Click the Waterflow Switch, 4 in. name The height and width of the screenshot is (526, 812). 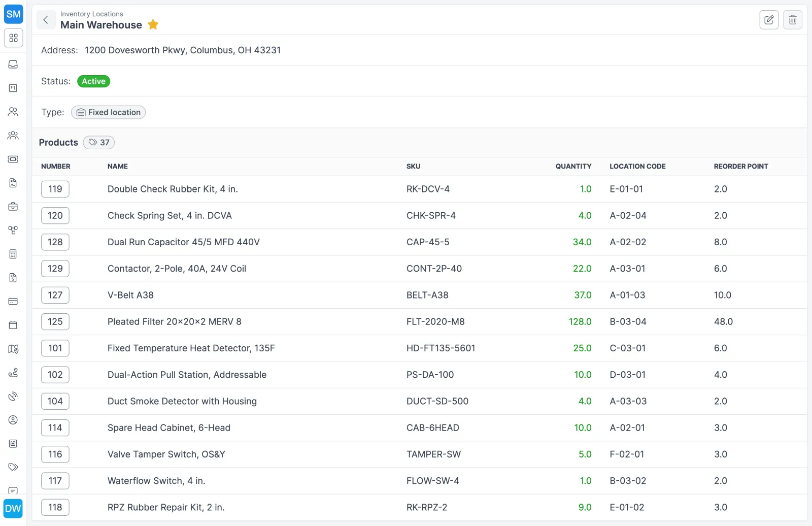[156, 481]
